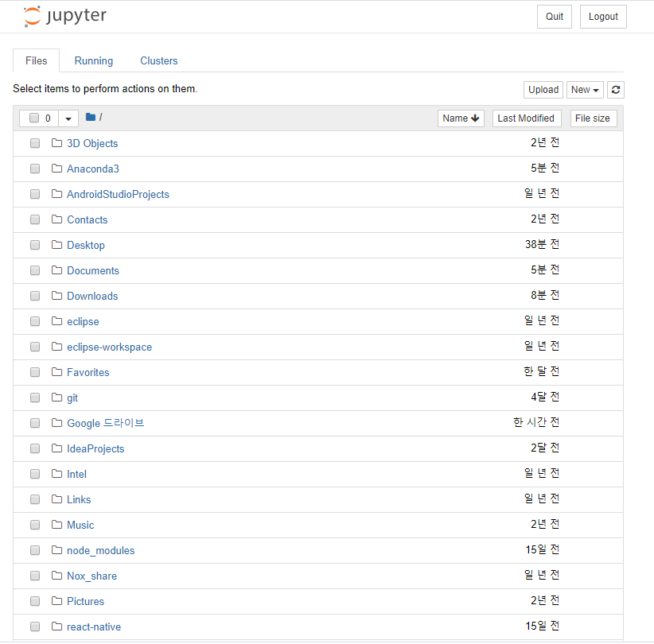Click the Jupyter logo
The width and height of the screenshot is (654, 644).
tap(65, 16)
